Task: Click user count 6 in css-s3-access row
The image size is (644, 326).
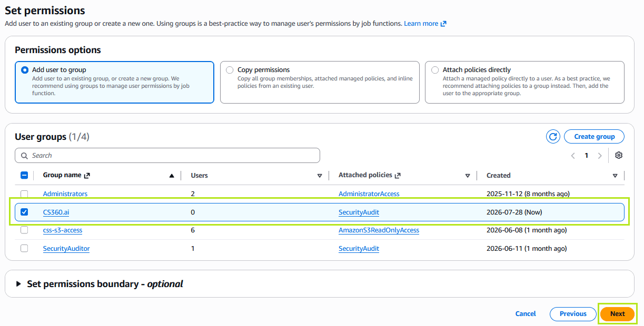Action: (193, 230)
